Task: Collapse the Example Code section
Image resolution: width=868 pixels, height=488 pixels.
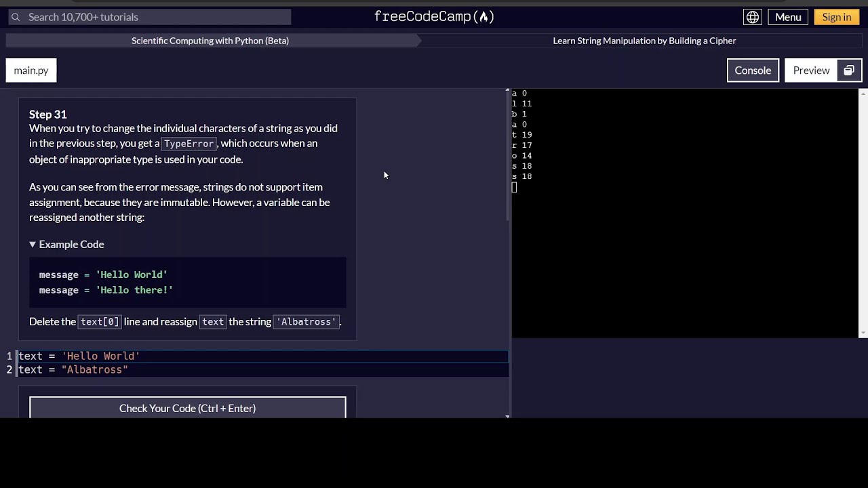Action: coord(66,244)
